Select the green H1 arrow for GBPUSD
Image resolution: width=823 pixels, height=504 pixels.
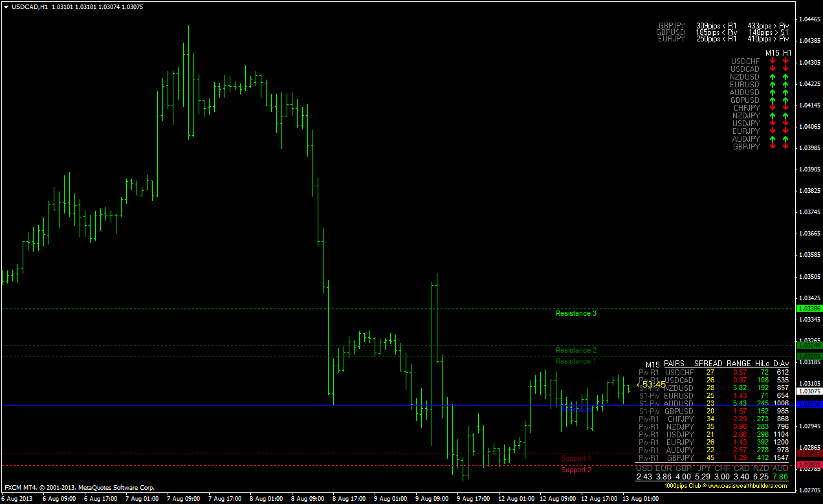click(785, 100)
